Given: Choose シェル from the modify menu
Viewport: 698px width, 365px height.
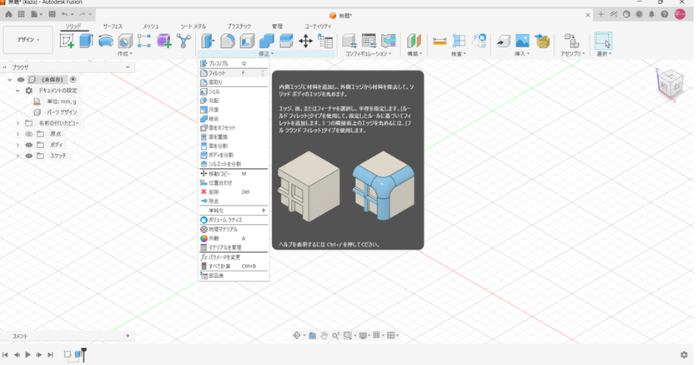Looking at the screenshot, I should (x=234, y=92).
